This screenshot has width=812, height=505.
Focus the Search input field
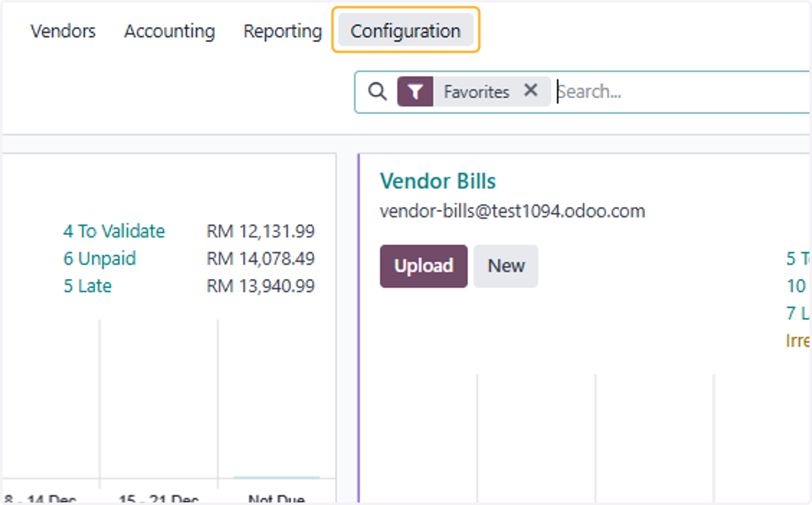682,91
